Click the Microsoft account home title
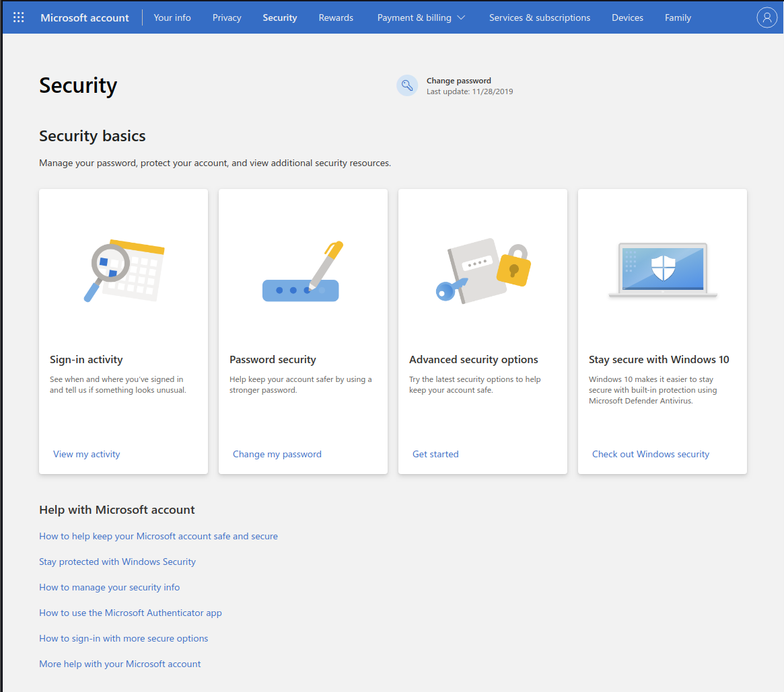The width and height of the screenshot is (784, 692). click(85, 17)
